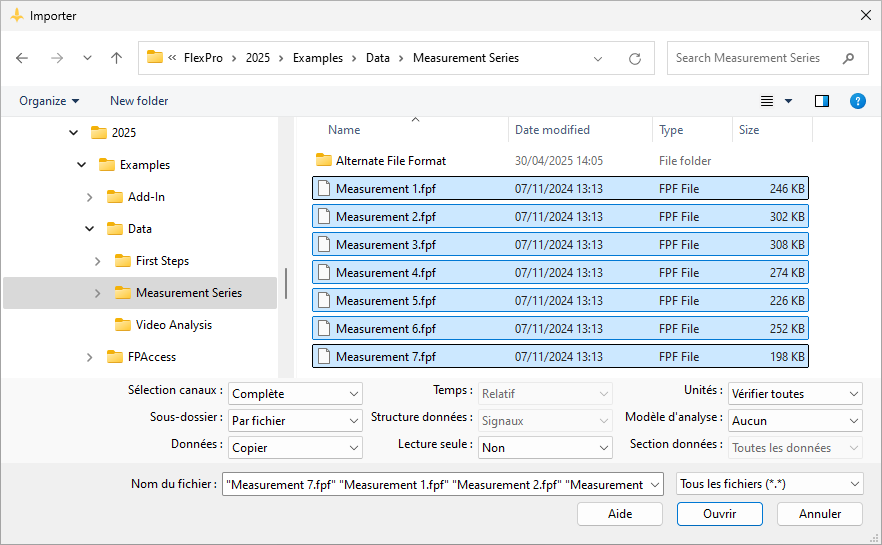Refresh the Measurement Series folder view
This screenshot has width=882, height=545.
634,58
